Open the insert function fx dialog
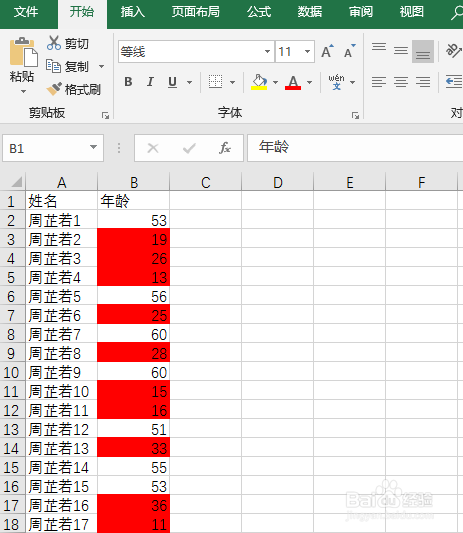Viewport: 463px width, 533px height. pos(225,148)
